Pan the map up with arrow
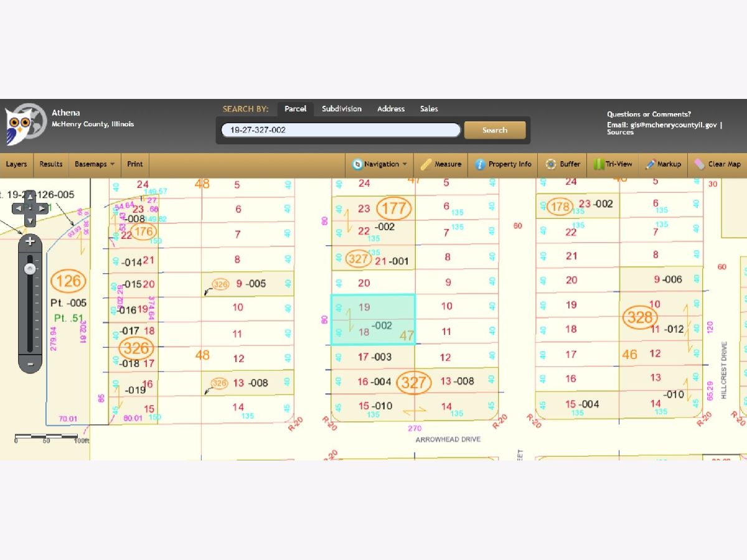747x560 pixels. pyautogui.click(x=29, y=197)
